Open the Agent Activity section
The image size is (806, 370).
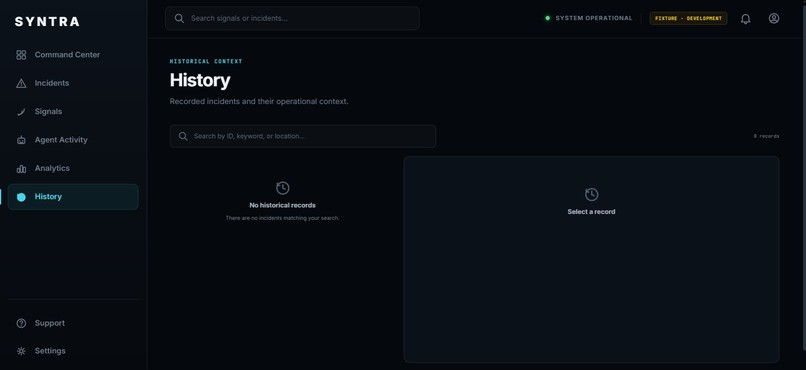73,140
